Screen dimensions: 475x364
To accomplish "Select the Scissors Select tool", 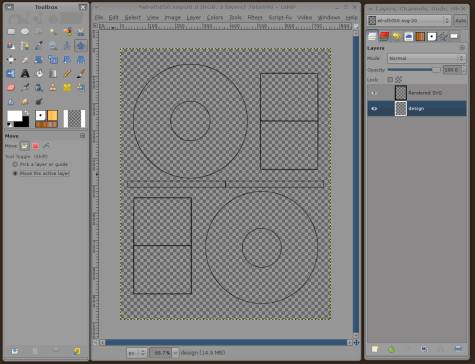I will click(81, 32).
